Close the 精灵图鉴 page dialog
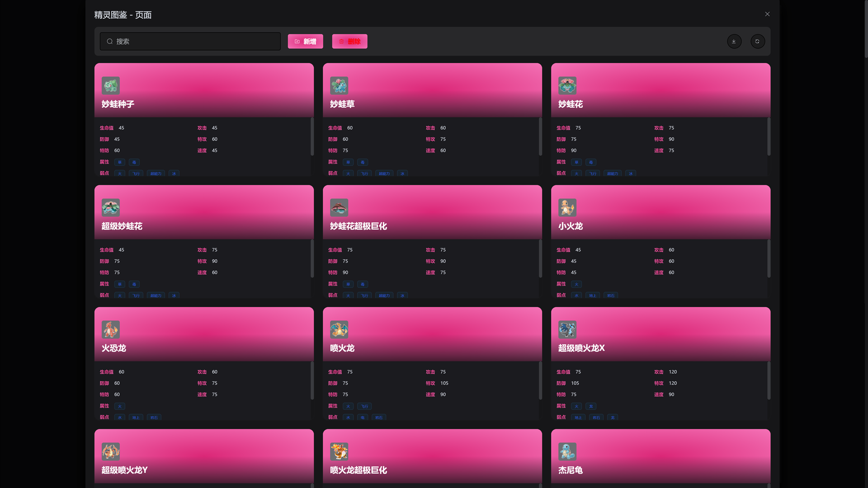The height and width of the screenshot is (488, 868). coord(767,14)
